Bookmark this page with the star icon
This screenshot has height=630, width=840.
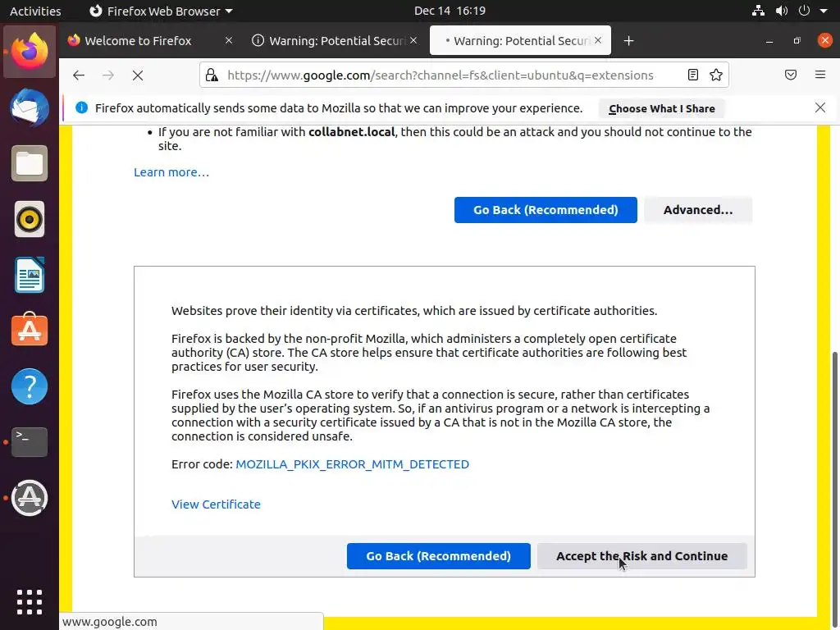[x=715, y=75]
